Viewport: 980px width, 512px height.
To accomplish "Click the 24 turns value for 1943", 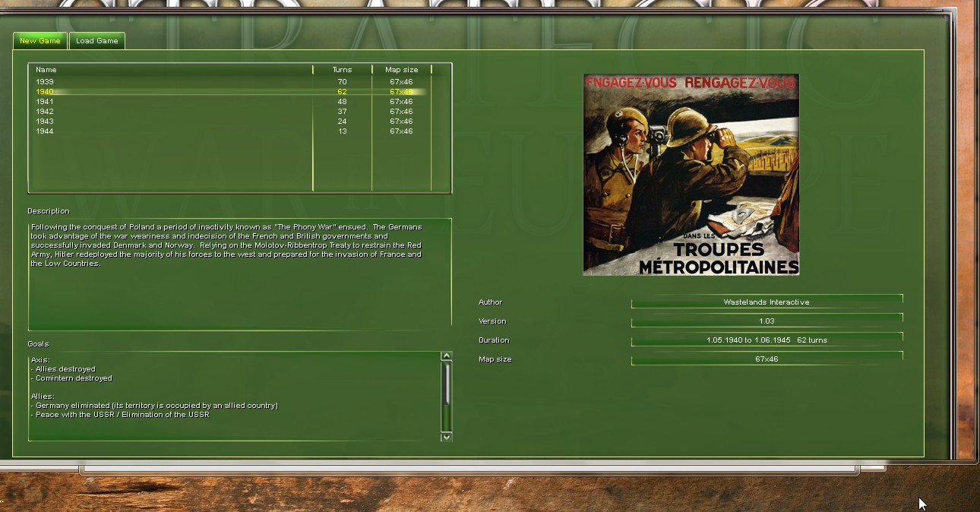I will tap(343, 121).
